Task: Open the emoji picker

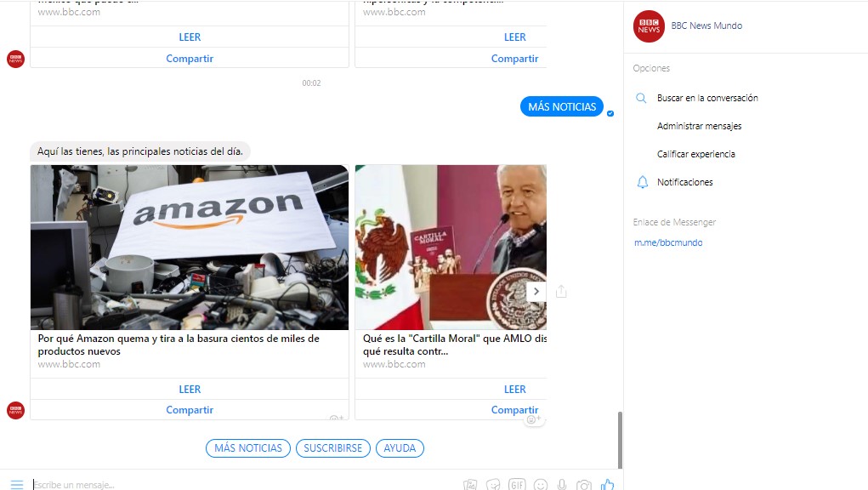Action: pos(541,485)
